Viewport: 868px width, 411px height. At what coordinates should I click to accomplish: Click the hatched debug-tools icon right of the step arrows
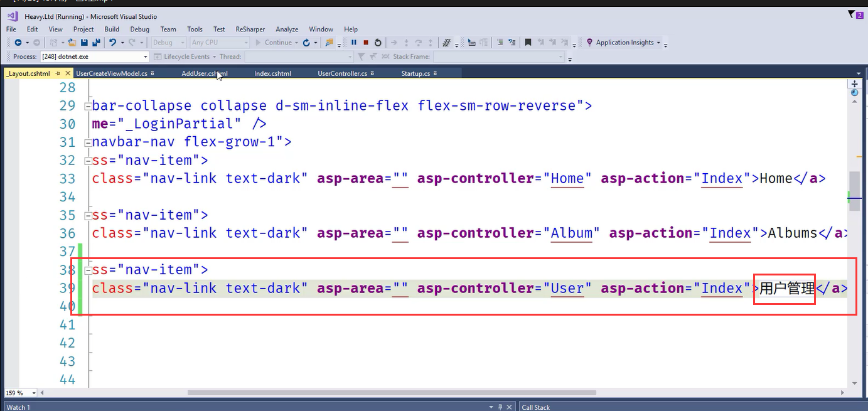(x=446, y=43)
